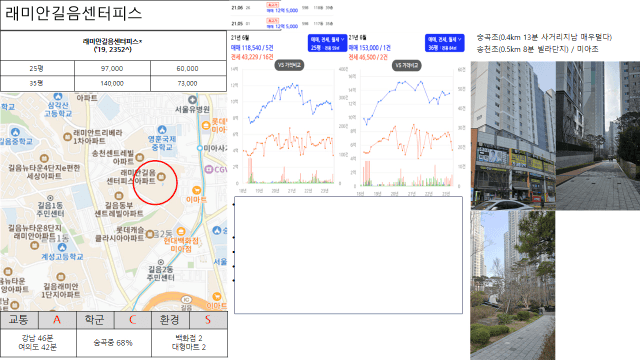The image size is (640, 360).
Task: Click the 롯데캐슬클라시아아파트 marker icon
Action: 150,234
